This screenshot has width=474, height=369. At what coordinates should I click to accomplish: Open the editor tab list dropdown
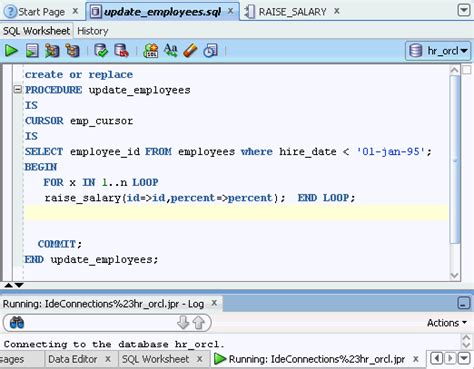[x=464, y=10]
